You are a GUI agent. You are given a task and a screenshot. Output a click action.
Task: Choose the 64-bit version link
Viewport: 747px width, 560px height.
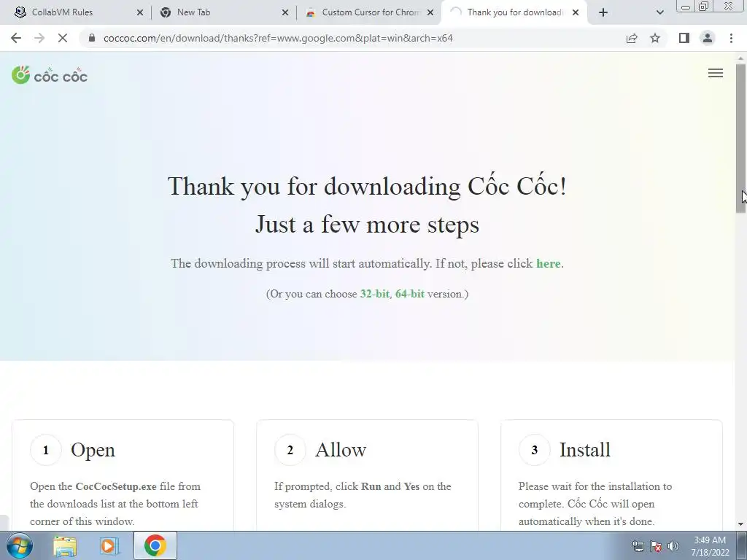coord(410,294)
